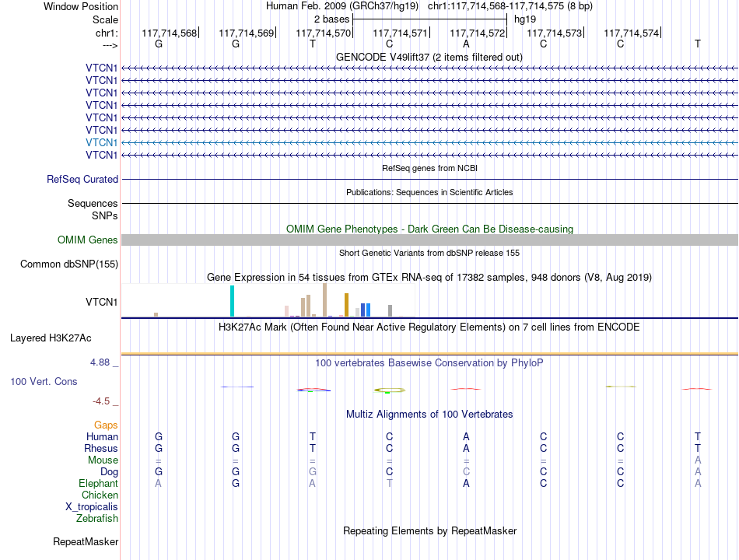Click the H3K27Ac Mark track title

429,327
